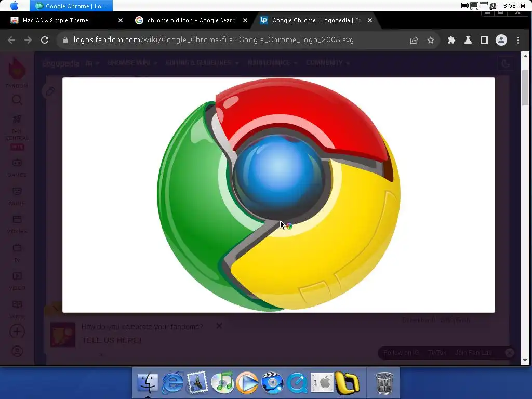532x399 pixels.
Task: Open the Chrome profile avatar
Action: coord(501,40)
